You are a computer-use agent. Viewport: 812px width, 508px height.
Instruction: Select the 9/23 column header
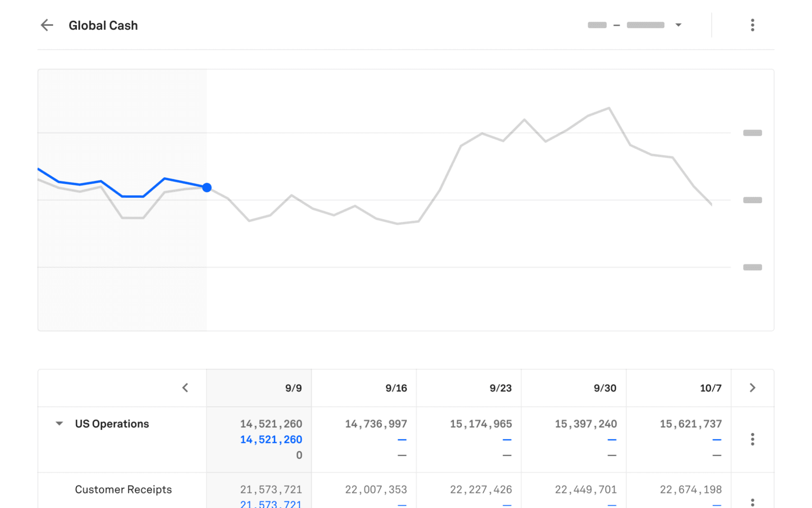[500, 388]
